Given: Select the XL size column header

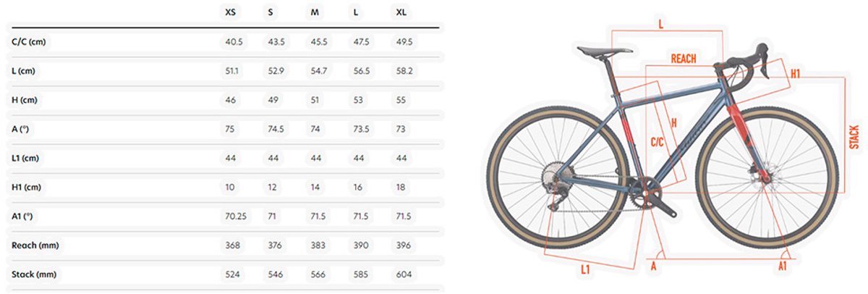Looking at the screenshot, I should 401,12.
